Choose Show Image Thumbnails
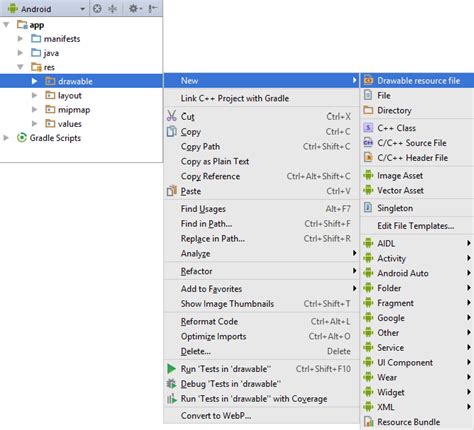Viewport: 474px width, 430px height. (261, 304)
